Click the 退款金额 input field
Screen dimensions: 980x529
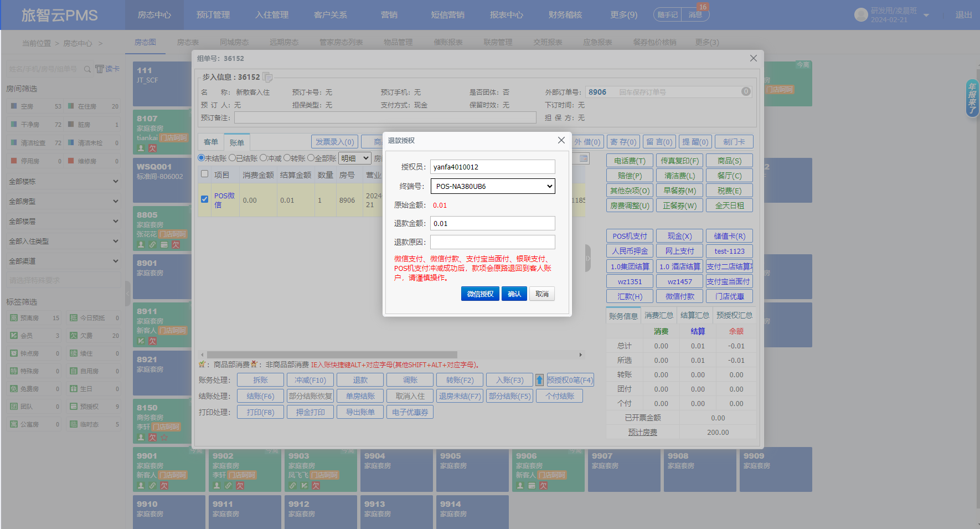pos(493,223)
